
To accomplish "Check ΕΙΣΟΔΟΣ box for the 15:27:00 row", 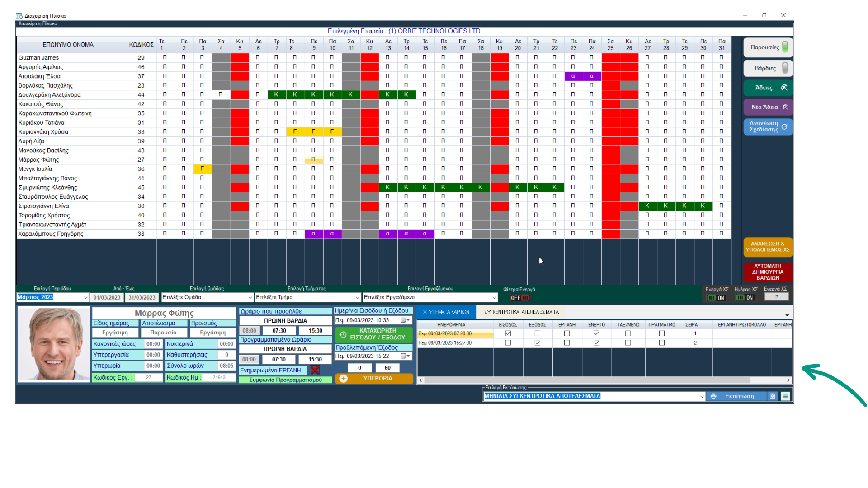I will coord(508,343).
